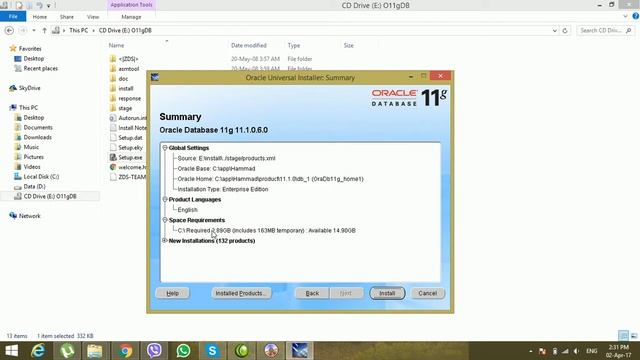The image size is (640, 360).
Task: Click the refresh icon beside address bar
Action: pyautogui.click(x=565, y=31)
